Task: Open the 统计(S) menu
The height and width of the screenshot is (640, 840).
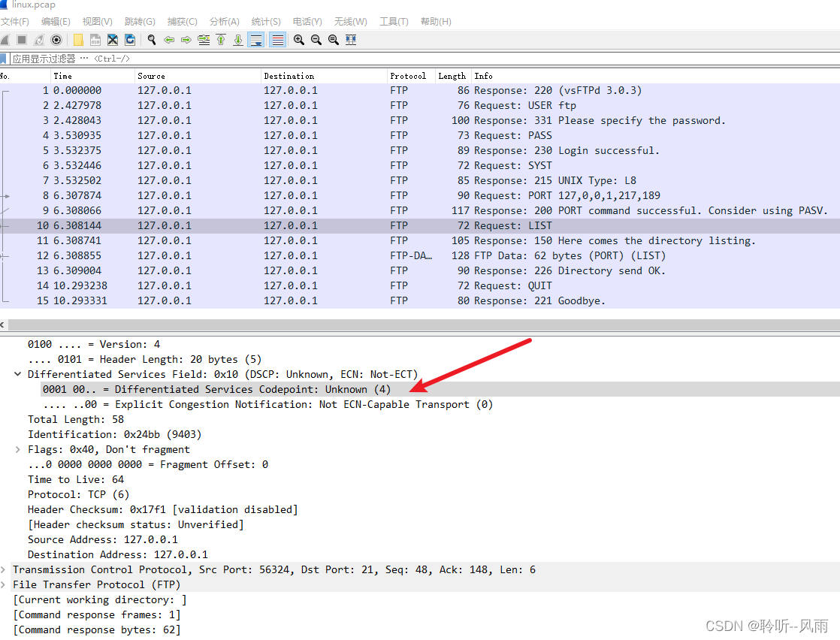Action: 266,22
